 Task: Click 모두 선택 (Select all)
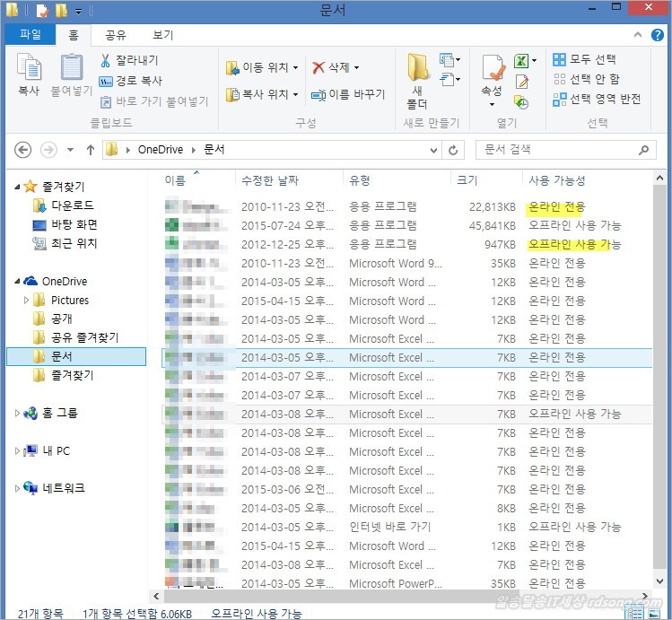[x=584, y=59]
